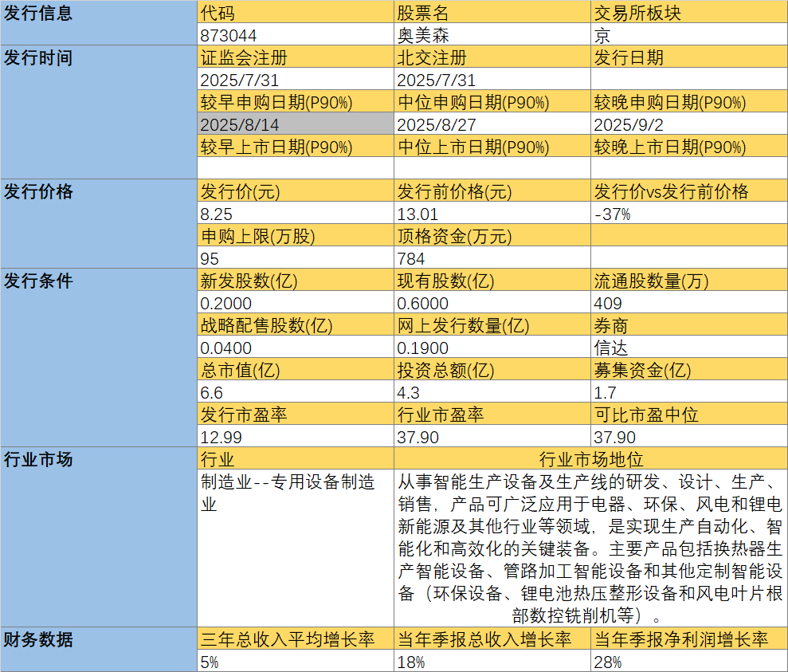Click the 较早申购日期(P90%) header
This screenshot has height=672, width=788.
pos(296,101)
